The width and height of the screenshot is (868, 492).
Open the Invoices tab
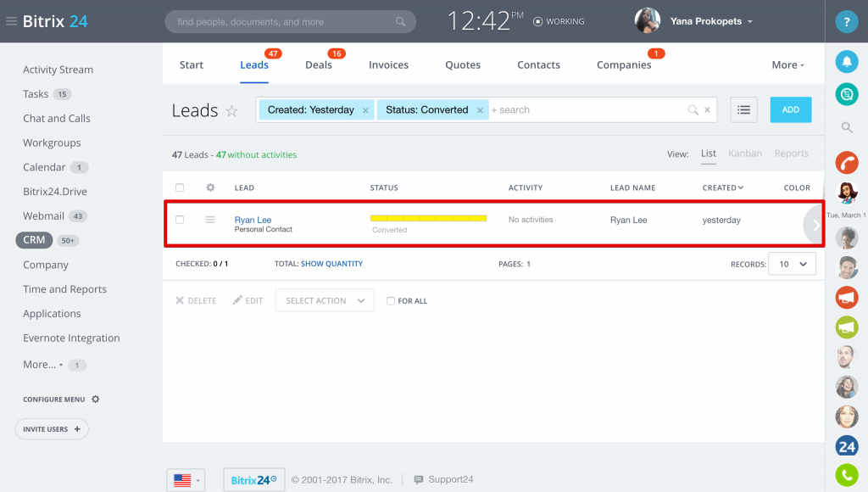pos(388,64)
